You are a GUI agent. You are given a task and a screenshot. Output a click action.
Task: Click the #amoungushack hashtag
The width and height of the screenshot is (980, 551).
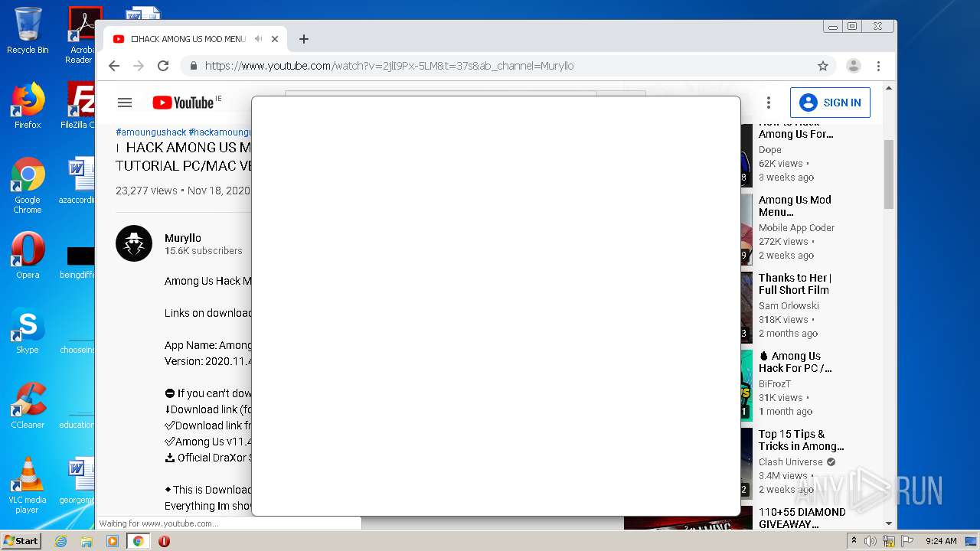click(151, 132)
